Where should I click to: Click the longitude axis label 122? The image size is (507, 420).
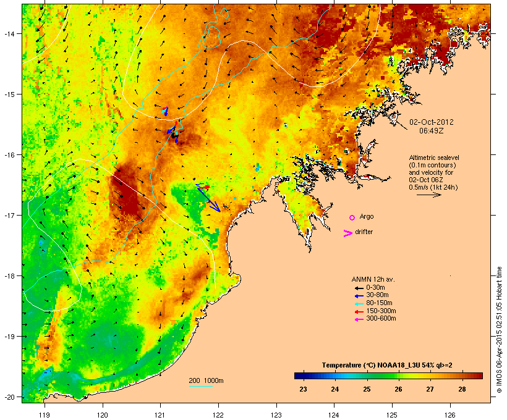(x=218, y=415)
